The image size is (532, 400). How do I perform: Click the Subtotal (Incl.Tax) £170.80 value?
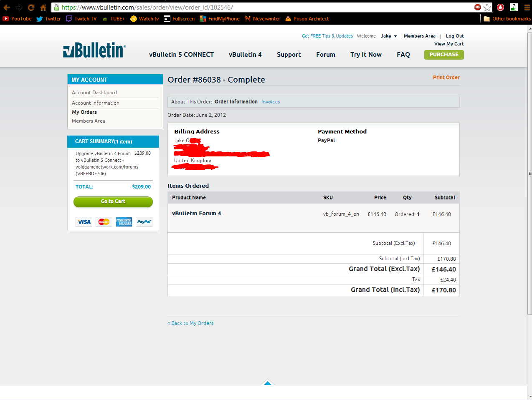446,259
